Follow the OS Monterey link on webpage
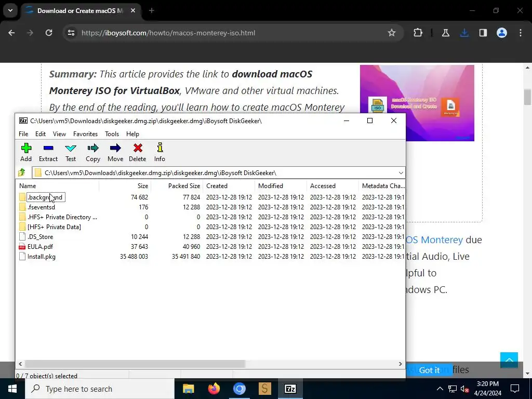The width and height of the screenshot is (532, 399). tap(435, 240)
